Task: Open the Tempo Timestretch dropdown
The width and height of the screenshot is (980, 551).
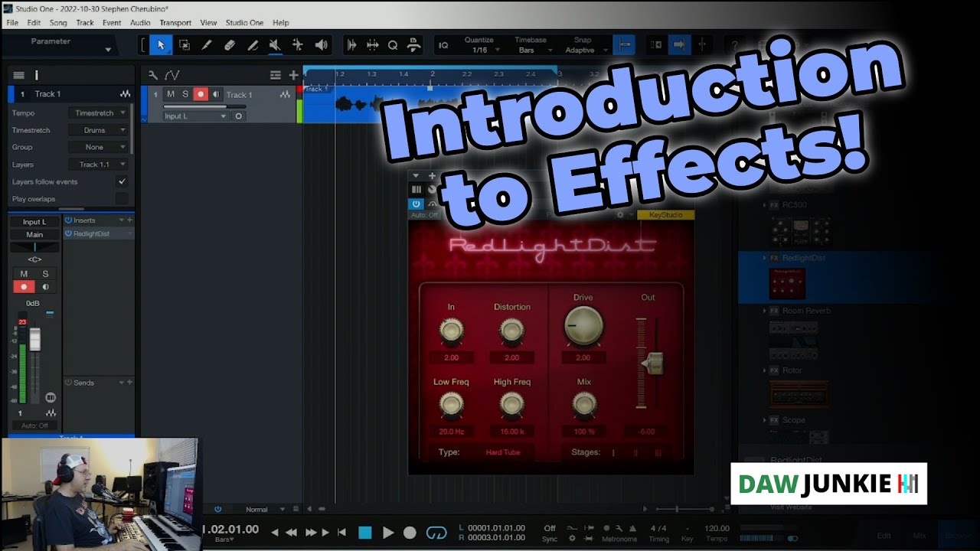Action: pos(100,112)
